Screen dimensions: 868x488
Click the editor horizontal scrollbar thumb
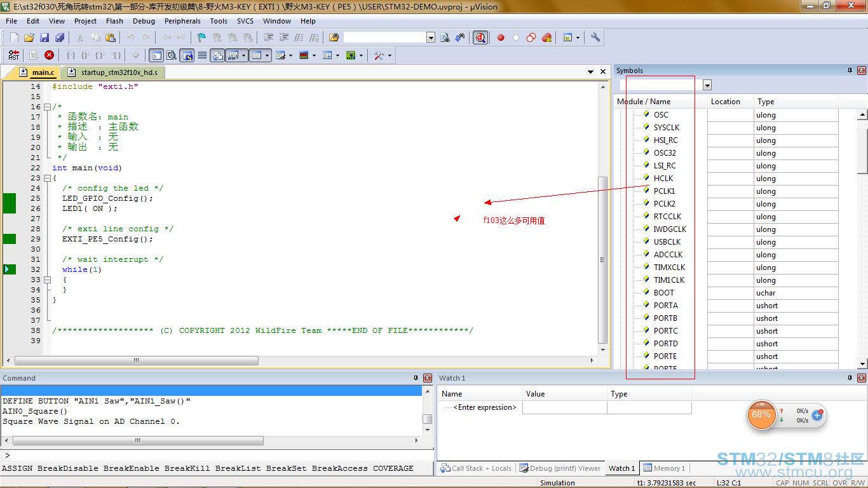point(136,360)
